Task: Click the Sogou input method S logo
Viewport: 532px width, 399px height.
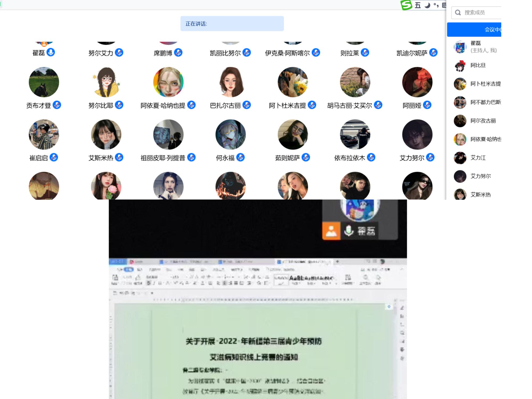Action: click(406, 5)
